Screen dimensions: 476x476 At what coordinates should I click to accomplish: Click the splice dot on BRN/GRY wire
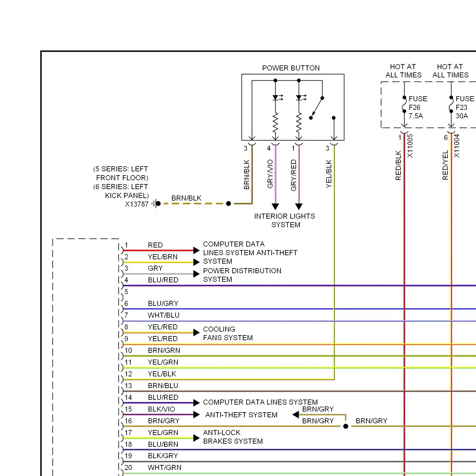click(x=346, y=426)
